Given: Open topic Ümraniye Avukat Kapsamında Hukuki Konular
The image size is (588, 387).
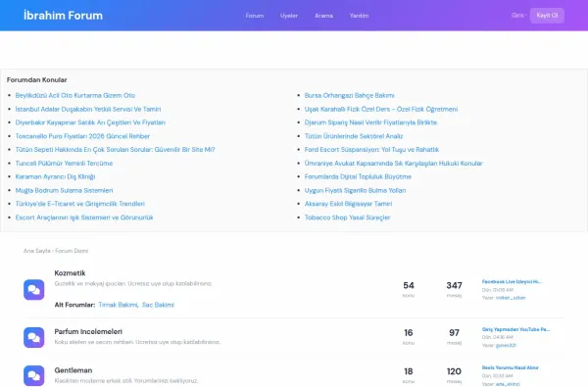Looking at the screenshot, I should [x=393, y=163].
